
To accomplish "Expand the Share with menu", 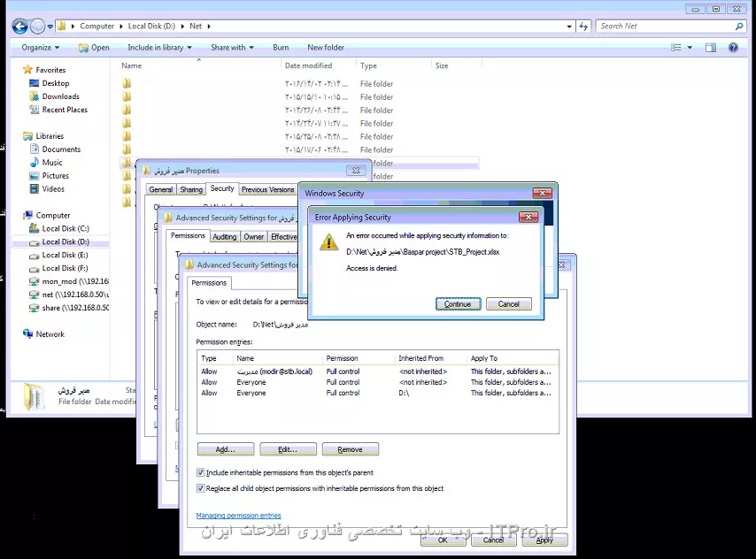I will point(232,47).
